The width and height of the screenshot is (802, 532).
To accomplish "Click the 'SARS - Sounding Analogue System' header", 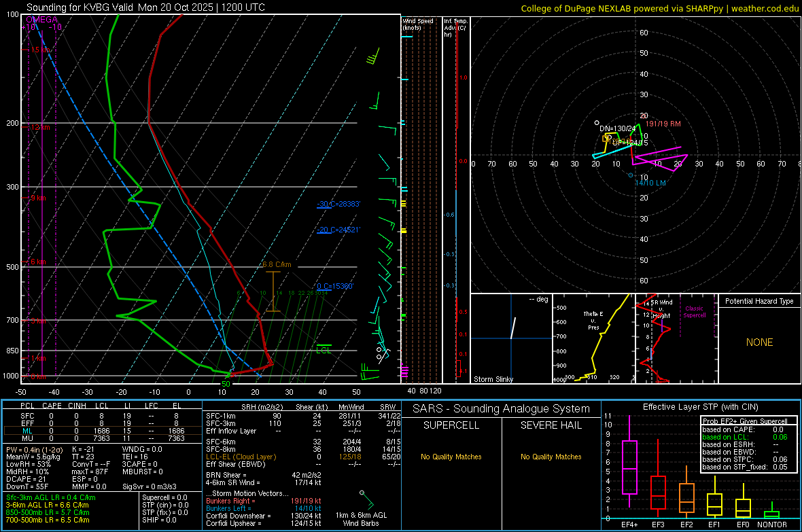I will coord(501,409).
